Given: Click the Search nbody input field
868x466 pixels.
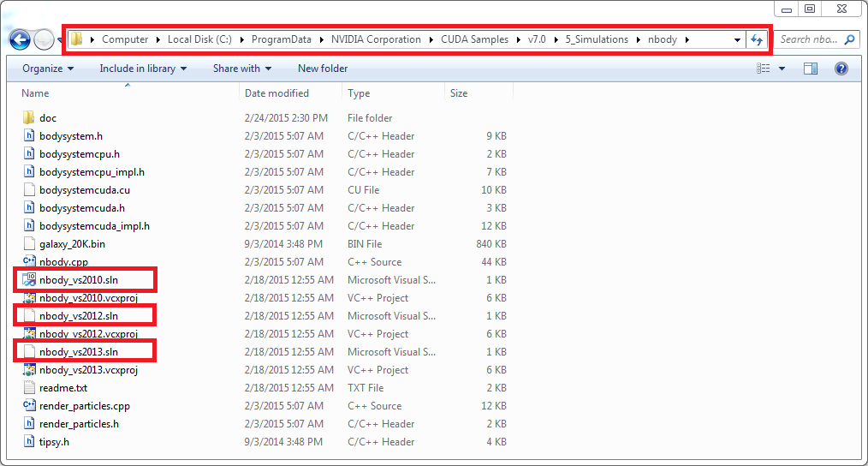Looking at the screenshot, I should 807,39.
